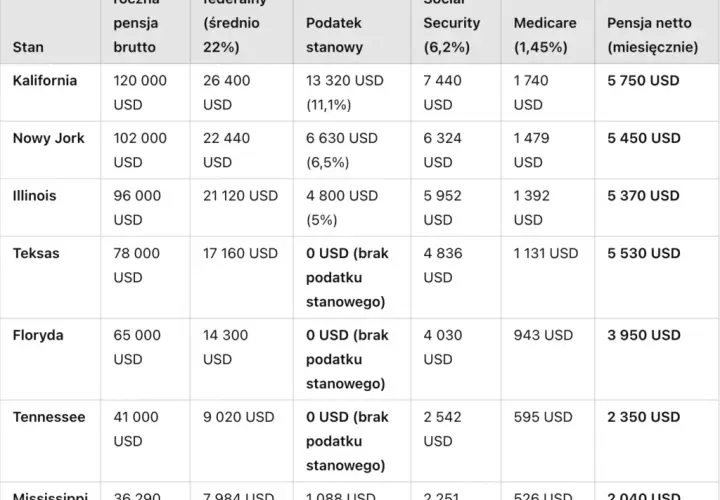Click Kalifornia net pay 5 750 USD
The image size is (720, 500).
[x=643, y=81]
